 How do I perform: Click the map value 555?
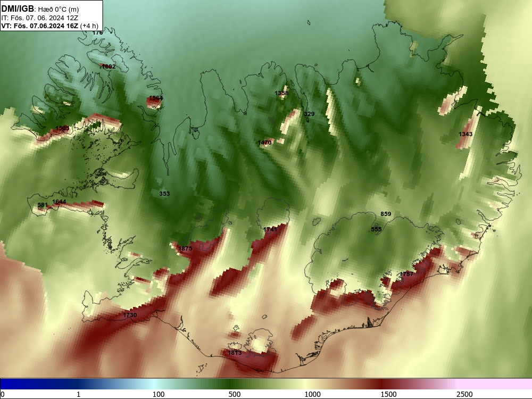coord(376,229)
